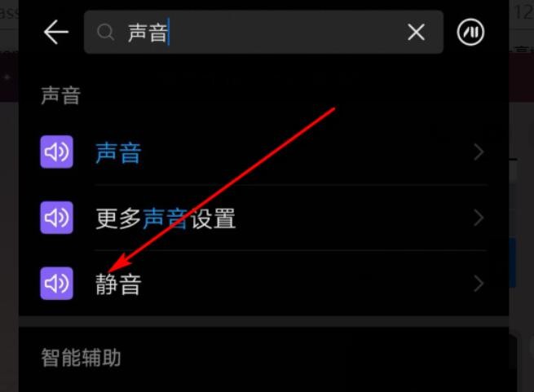The width and height of the screenshot is (534, 392).
Task: Click the speaker icon beside 声音 result
Action: pos(56,152)
